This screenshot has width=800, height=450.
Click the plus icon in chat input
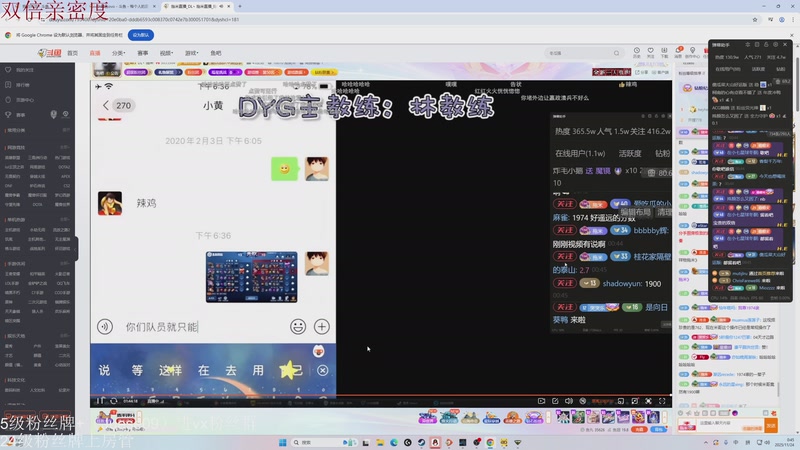tap(321, 327)
